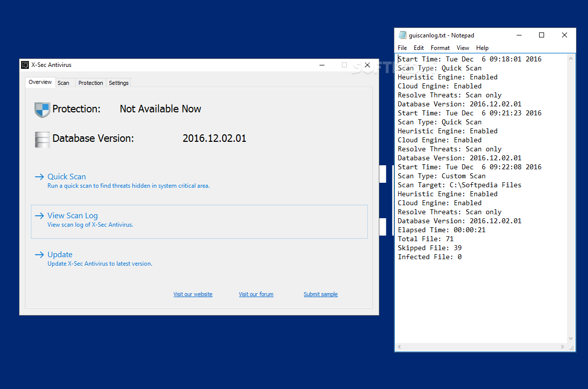Maximize the guiscanlog.txt Notepad window
This screenshot has height=389, width=588.
[x=542, y=35]
